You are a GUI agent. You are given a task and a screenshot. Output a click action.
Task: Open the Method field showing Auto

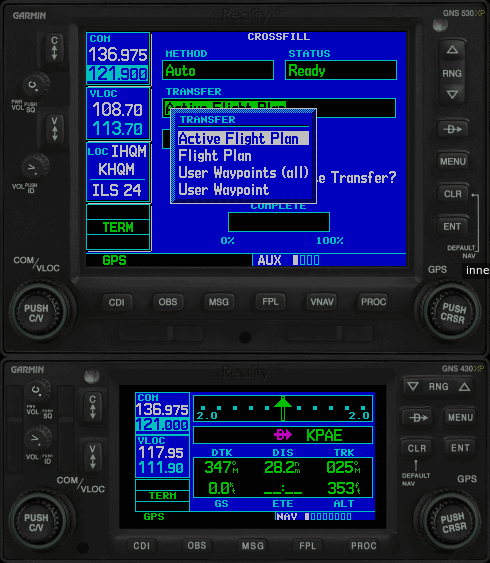tap(218, 70)
